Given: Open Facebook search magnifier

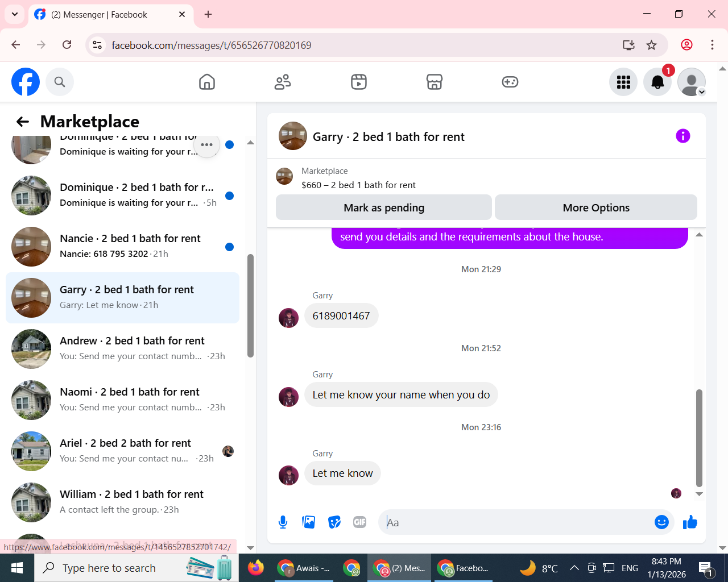Looking at the screenshot, I should 60,82.
